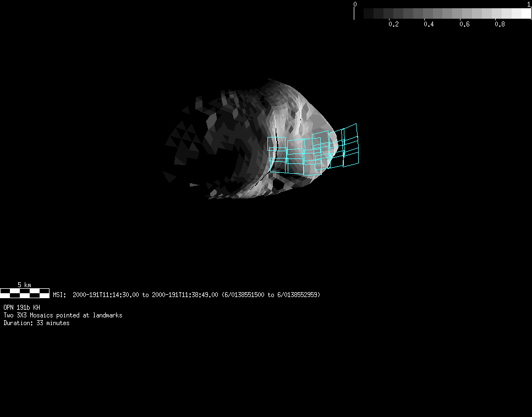Viewport: 532px width, 417px height.
Task: Click the 'MSI:' instrument label
Action: coord(59,295)
